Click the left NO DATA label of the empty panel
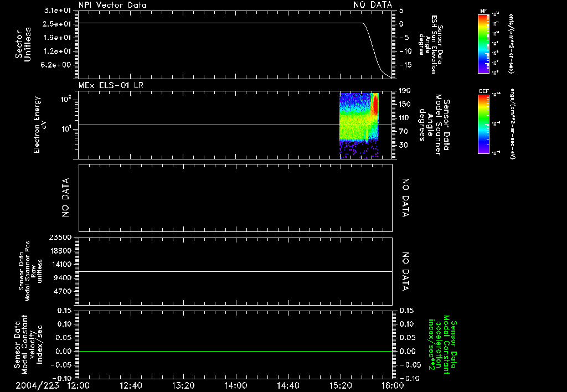The width and height of the screenshot is (567, 392). pyautogui.click(x=65, y=198)
